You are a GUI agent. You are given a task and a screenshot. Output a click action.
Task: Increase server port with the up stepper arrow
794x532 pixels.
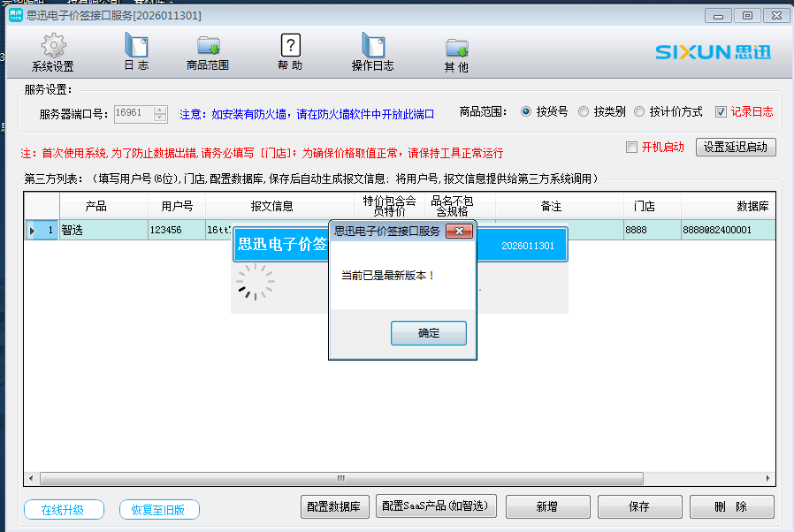(x=159, y=110)
